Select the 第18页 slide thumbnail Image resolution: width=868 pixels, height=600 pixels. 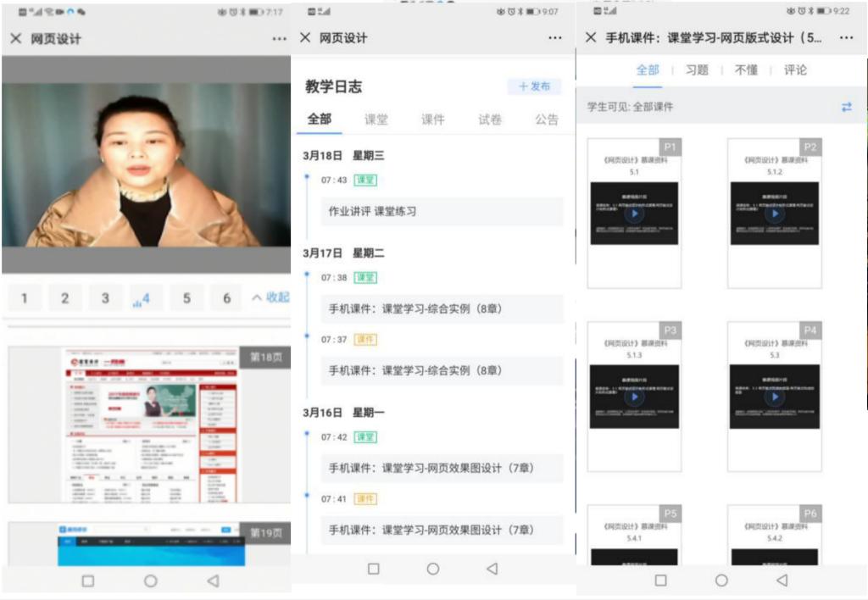[149, 425]
